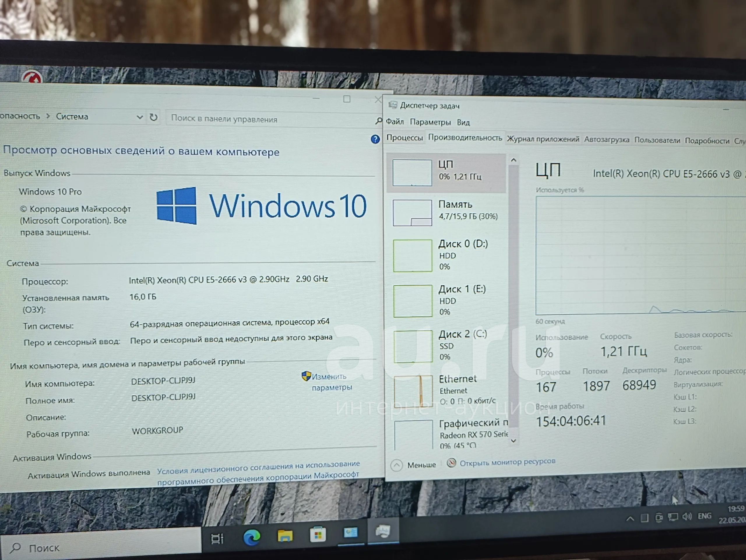Click performance list scroll up arrow

[513, 160]
